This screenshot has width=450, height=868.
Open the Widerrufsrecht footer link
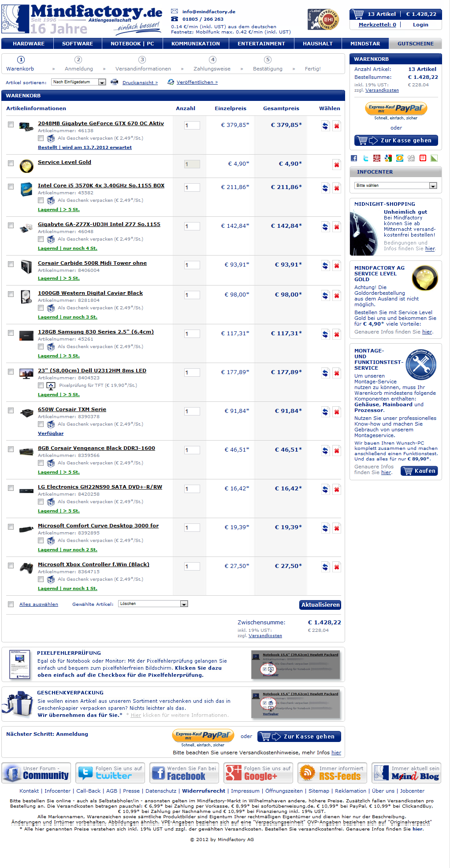204,791
